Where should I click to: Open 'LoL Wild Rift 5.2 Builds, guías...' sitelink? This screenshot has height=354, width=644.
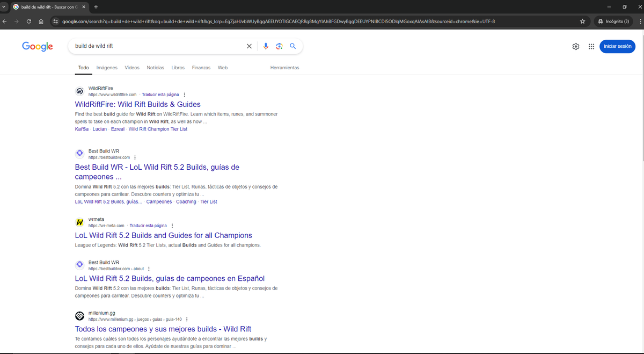click(109, 202)
